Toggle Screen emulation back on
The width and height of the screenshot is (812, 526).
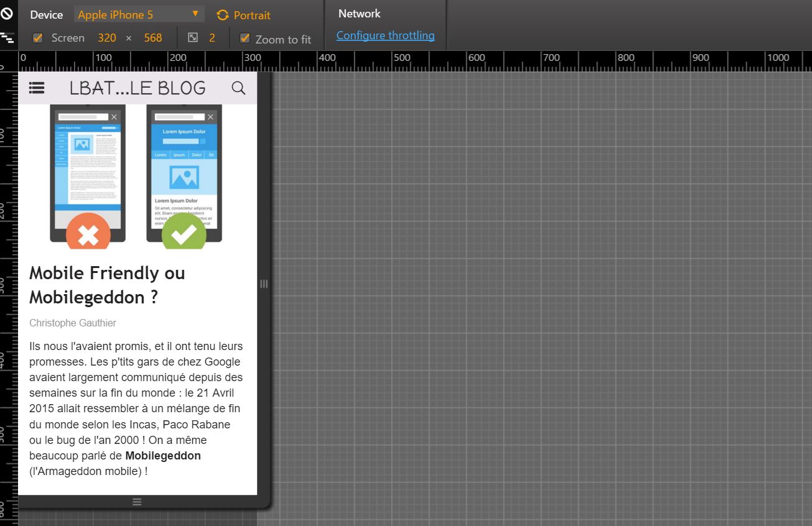click(37, 37)
